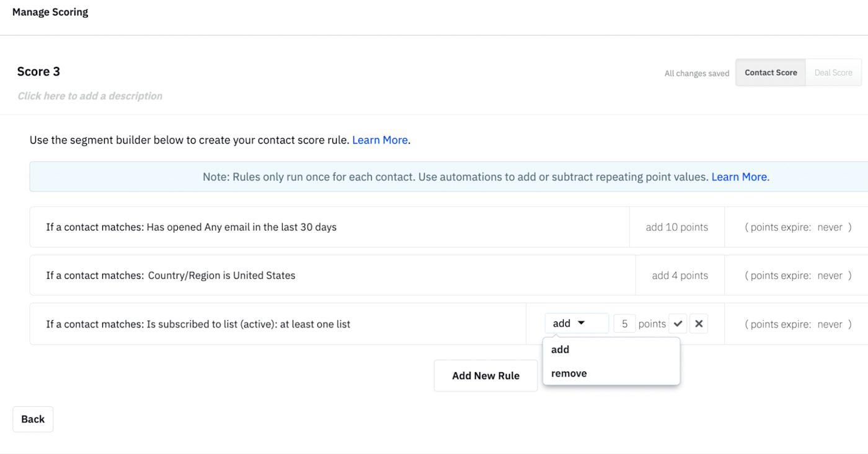The width and height of the screenshot is (868, 454).
Task: Go back with the Back button
Action: click(33, 419)
